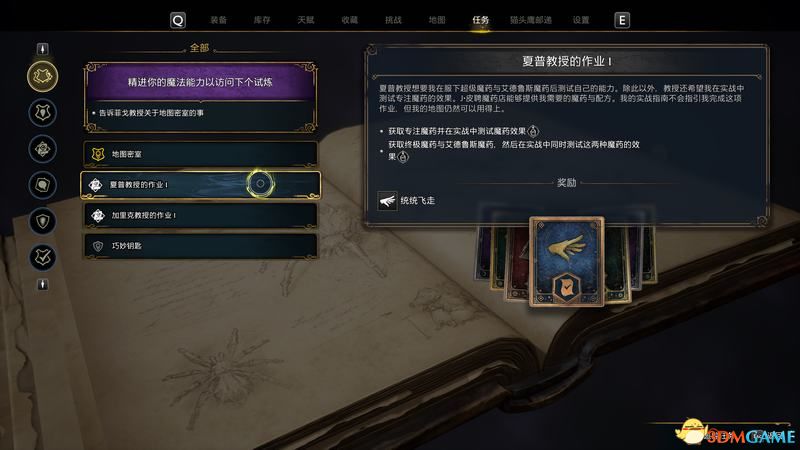Image resolution: width=800 pixels, height=450 pixels.
Task: Select the 加里克教授的作业 I quest
Action: pos(201,215)
